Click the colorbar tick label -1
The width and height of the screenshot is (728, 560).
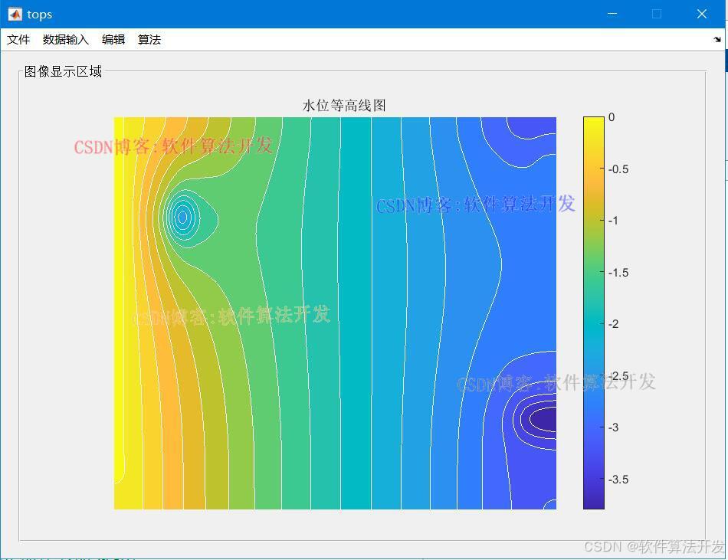(614, 221)
